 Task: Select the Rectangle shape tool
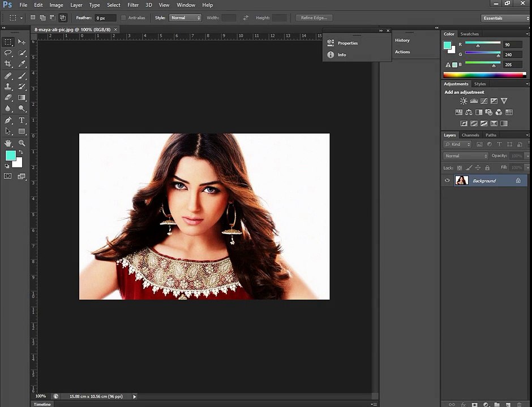coord(22,131)
